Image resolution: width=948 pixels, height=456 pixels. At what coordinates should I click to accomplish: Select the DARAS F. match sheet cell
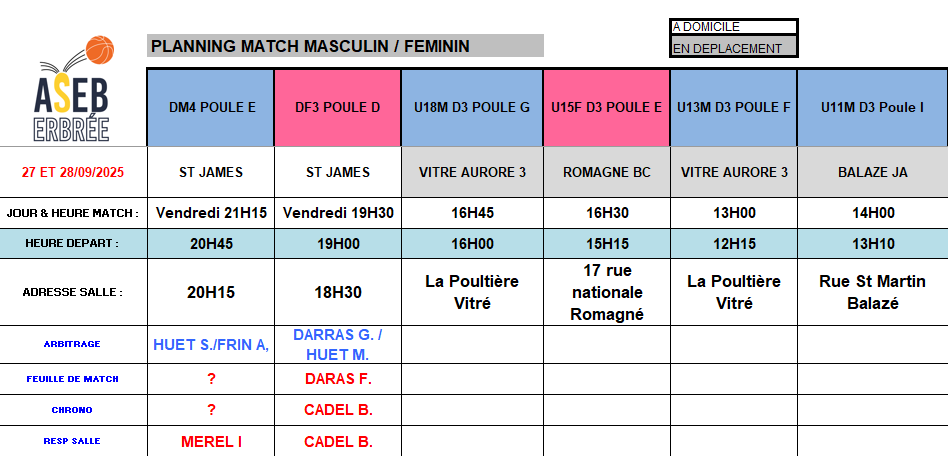337,379
